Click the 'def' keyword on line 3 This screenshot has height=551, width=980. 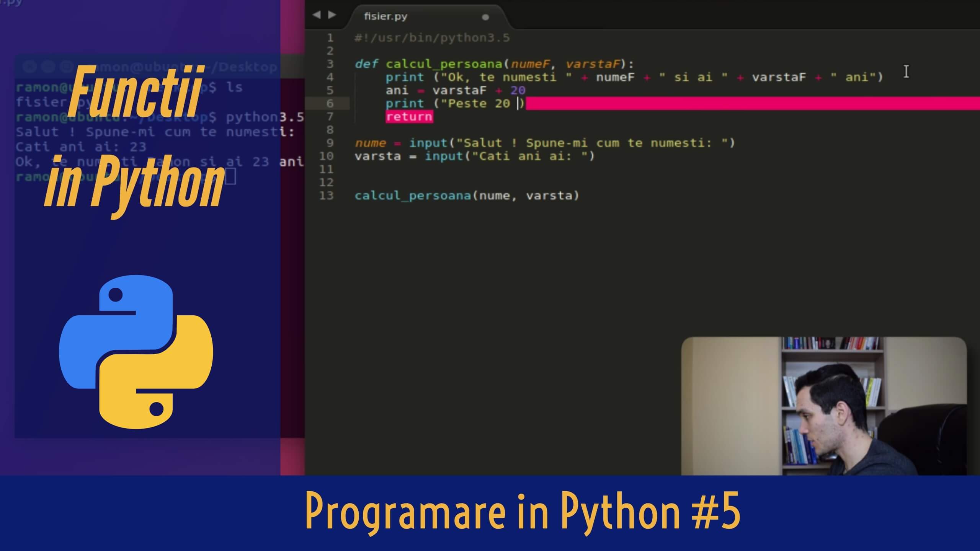pos(366,64)
